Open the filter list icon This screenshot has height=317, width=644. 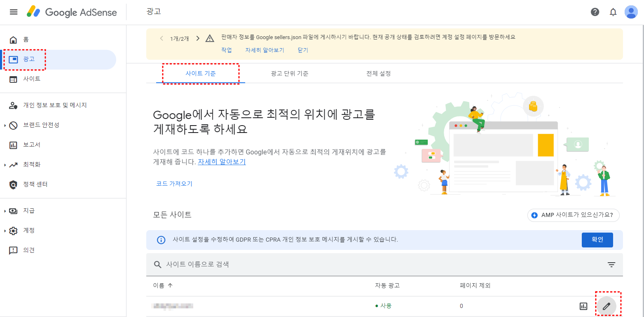pos(611,265)
